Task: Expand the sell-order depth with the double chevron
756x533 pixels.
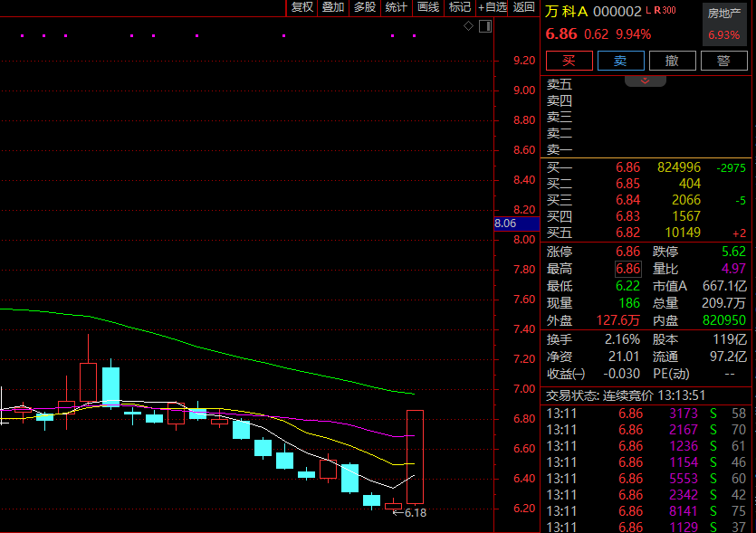Action: click(x=646, y=81)
